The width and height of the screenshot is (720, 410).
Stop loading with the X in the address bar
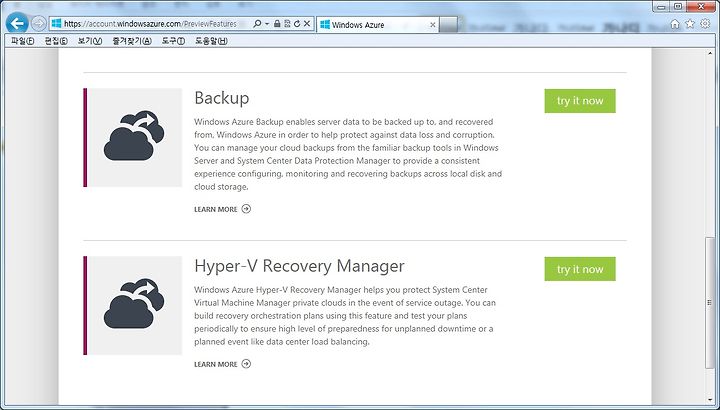(307, 24)
